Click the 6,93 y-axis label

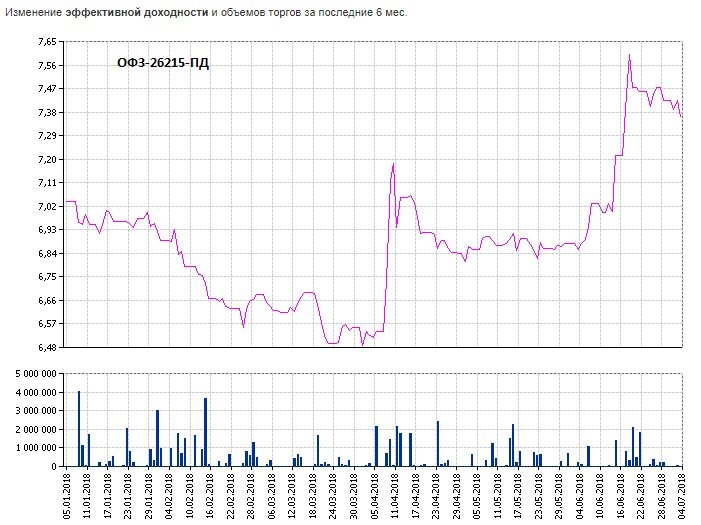coord(47,230)
